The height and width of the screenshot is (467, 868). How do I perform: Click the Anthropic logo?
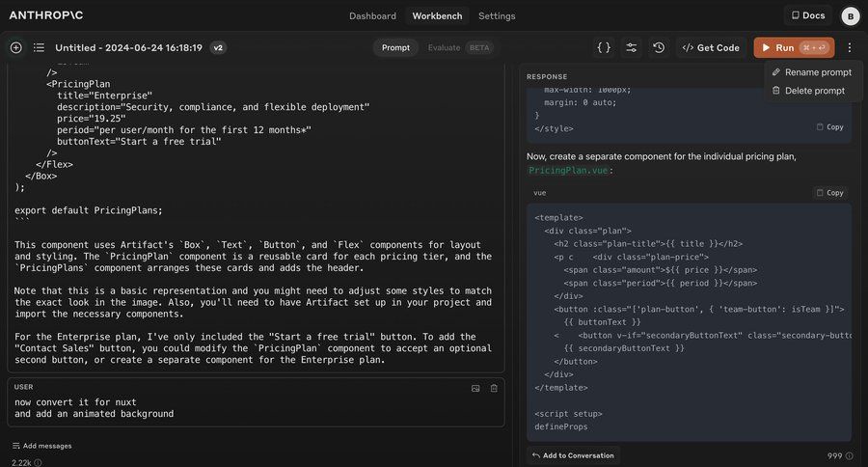point(46,15)
